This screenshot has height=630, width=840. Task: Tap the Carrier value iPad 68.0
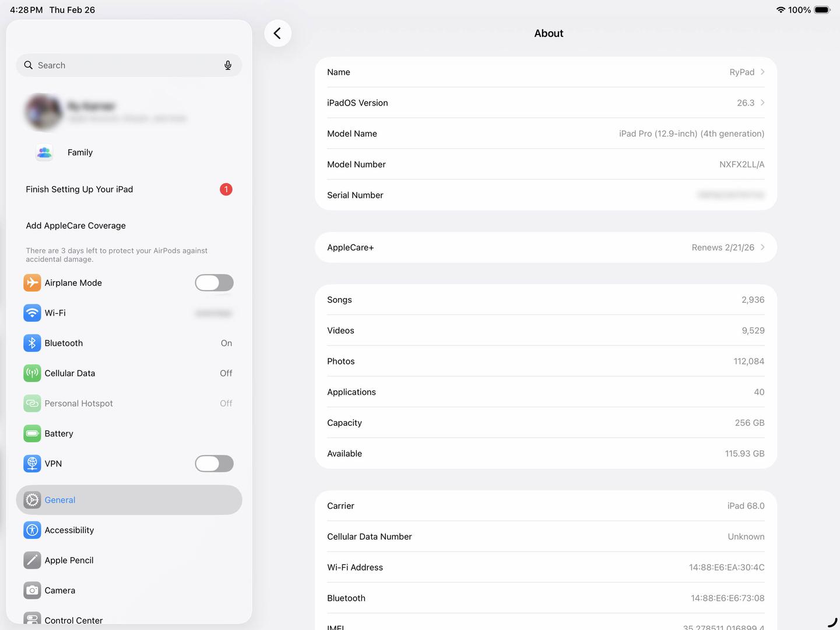tap(746, 506)
